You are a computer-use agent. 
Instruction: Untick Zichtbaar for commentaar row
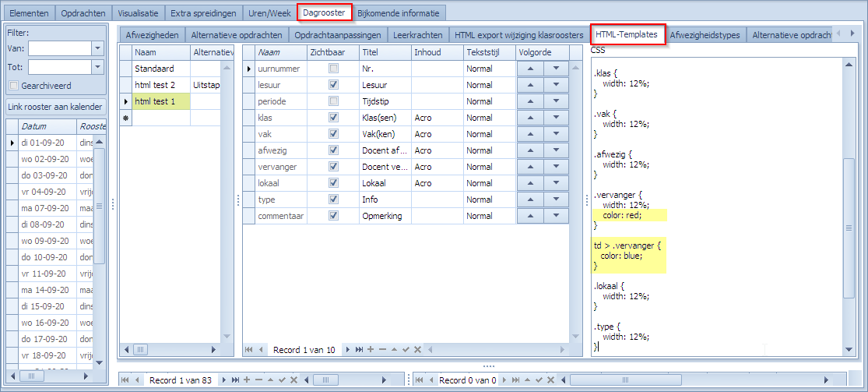click(333, 216)
